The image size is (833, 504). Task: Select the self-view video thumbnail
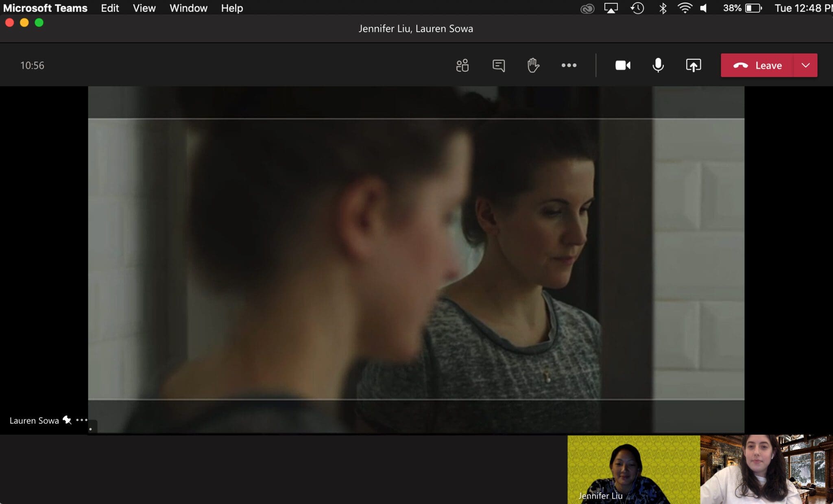[766, 469]
